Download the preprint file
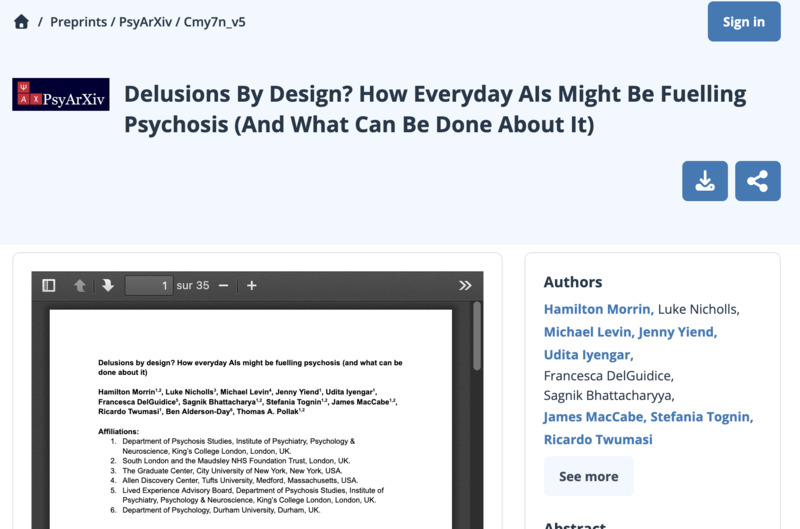This screenshot has height=529, width=800. coord(705,181)
